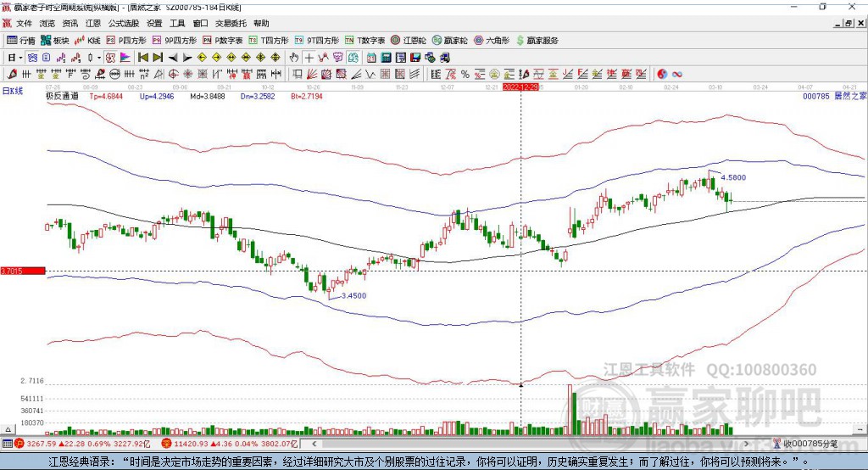This screenshot has width=868, height=470.
Task: Click the 深 Shenzhen index status icon
Action: [x=167, y=444]
